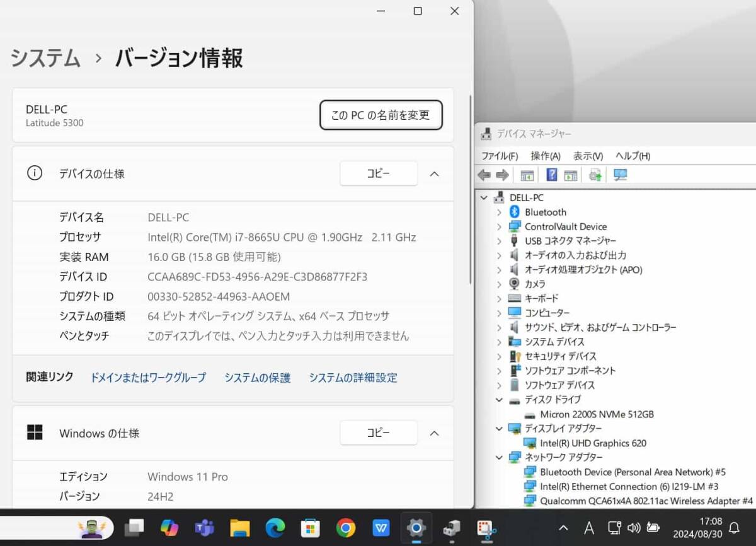This screenshot has width=756, height=546.
Task: Click the Settings window vertical scrollbar
Action: point(469,189)
